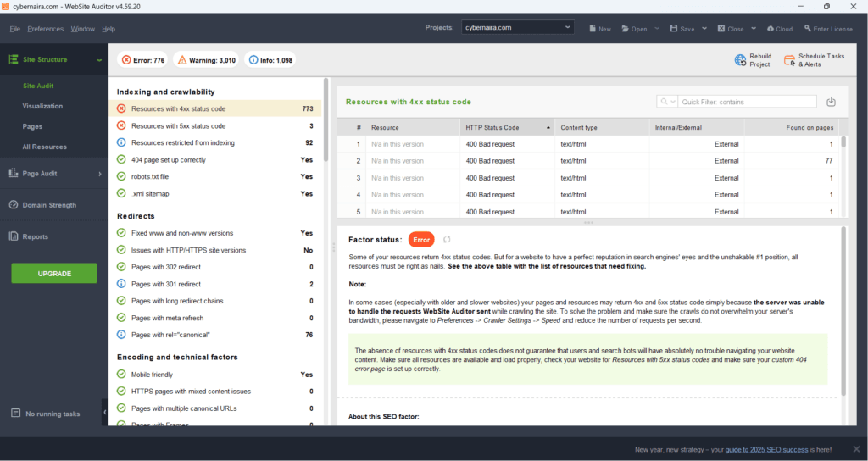Dismiss the bottom notification banner with X

coord(856,449)
